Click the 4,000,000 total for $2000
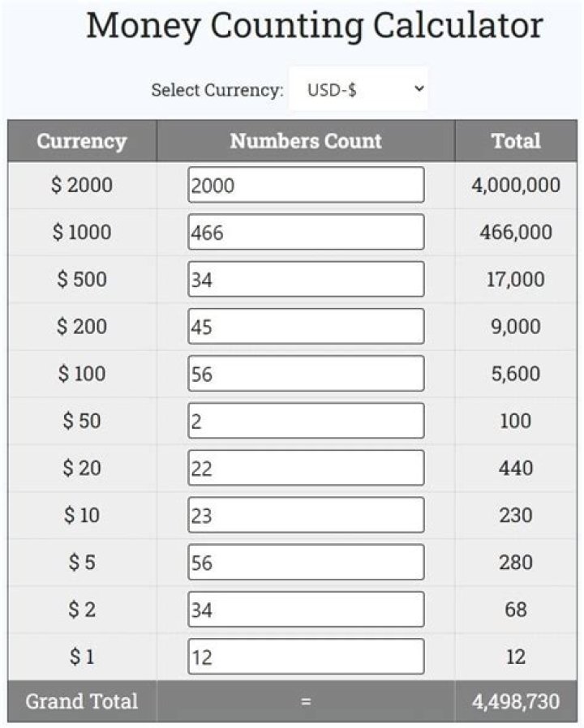This screenshot has width=584, height=728. 517,184
